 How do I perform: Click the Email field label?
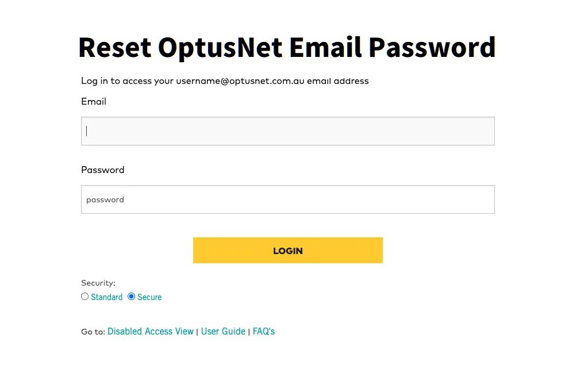tap(94, 102)
